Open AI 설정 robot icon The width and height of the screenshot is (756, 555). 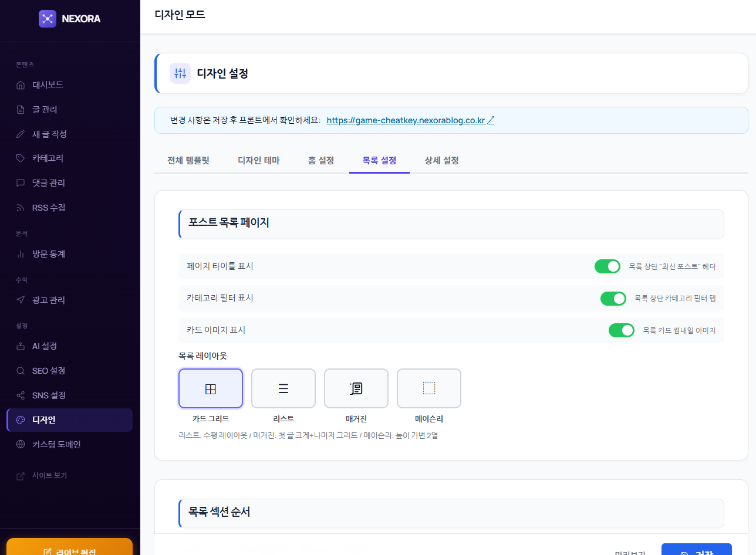21,346
